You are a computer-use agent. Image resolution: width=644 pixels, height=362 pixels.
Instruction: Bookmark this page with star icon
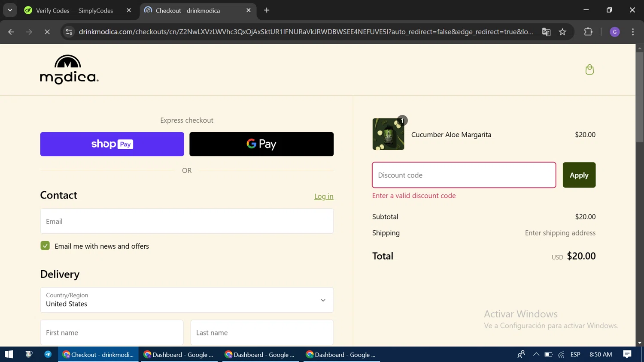click(x=562, y=32)
